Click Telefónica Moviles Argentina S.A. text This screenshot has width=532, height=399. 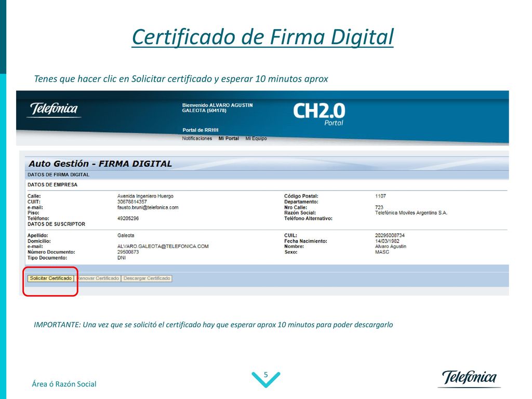click(x=411, y=212)
